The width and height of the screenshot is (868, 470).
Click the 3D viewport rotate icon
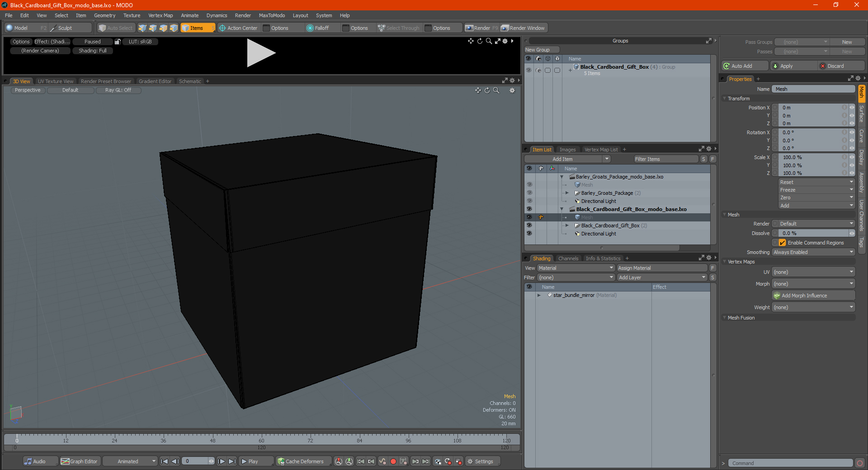[487, 90]
